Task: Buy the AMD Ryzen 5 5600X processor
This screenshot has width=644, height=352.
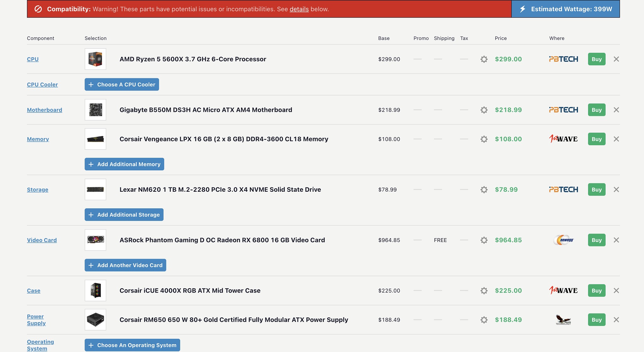Action: (x=597, y=59)
